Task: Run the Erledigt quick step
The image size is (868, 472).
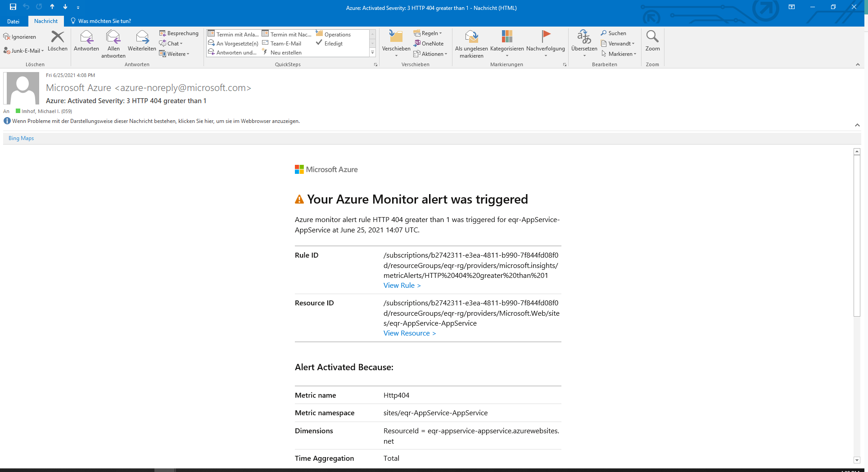Action: point(330,44)
